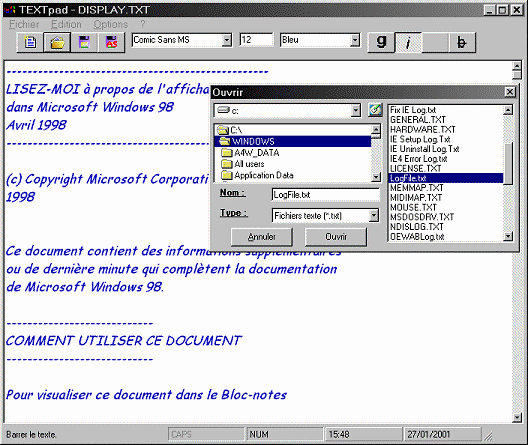Select LICENSE.TXT in file list
The height and width of the screenshot is (445, 528).
pyautogui.click(x=446, y=169)
